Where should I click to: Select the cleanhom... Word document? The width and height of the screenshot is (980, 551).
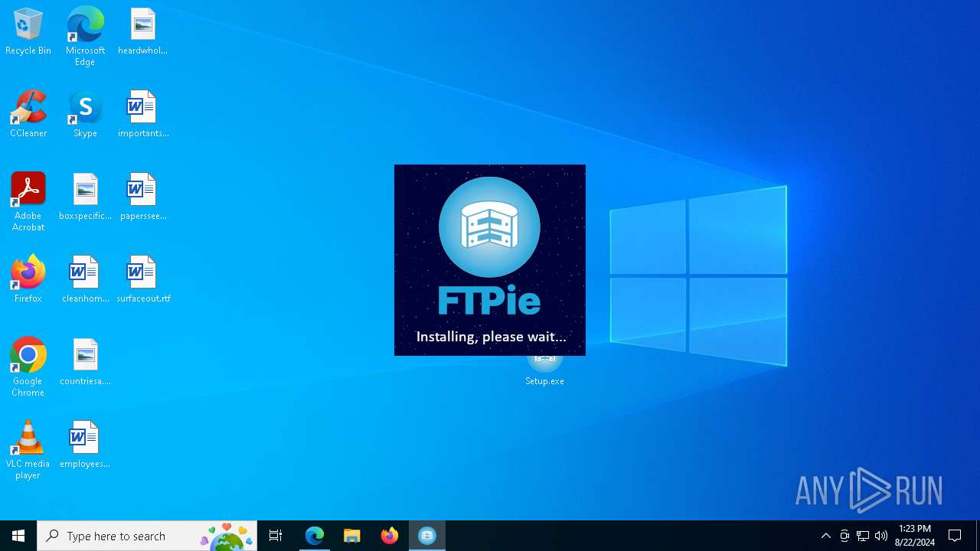85,280
